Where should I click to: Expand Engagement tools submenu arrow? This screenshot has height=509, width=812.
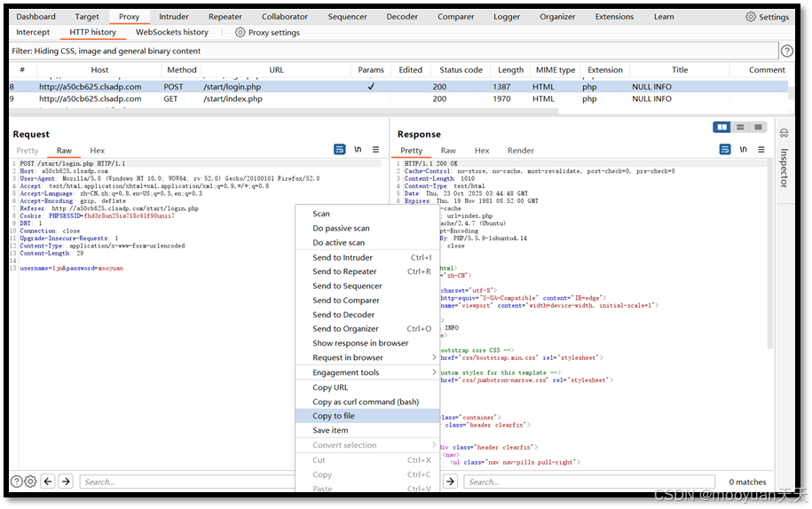[434, 372]
